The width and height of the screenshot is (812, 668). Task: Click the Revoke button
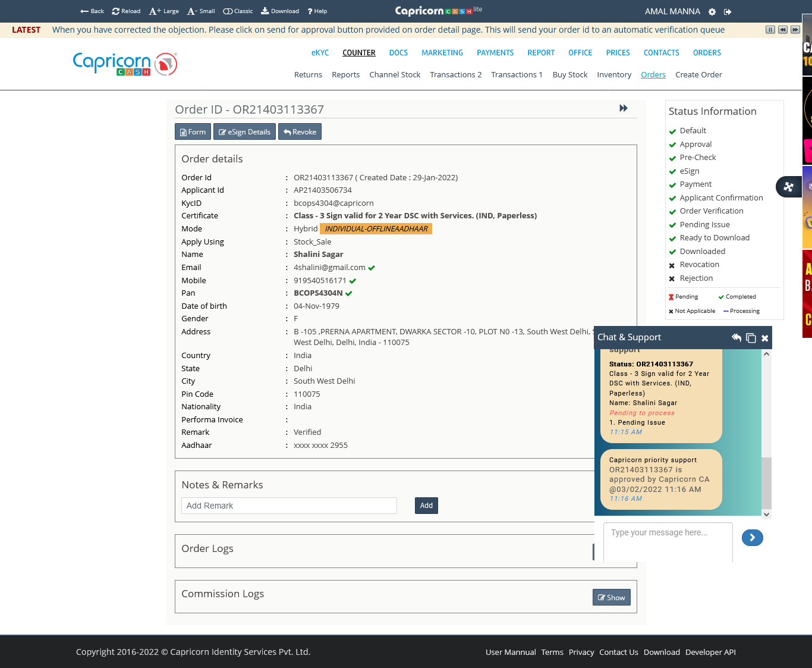click(300, 132)
